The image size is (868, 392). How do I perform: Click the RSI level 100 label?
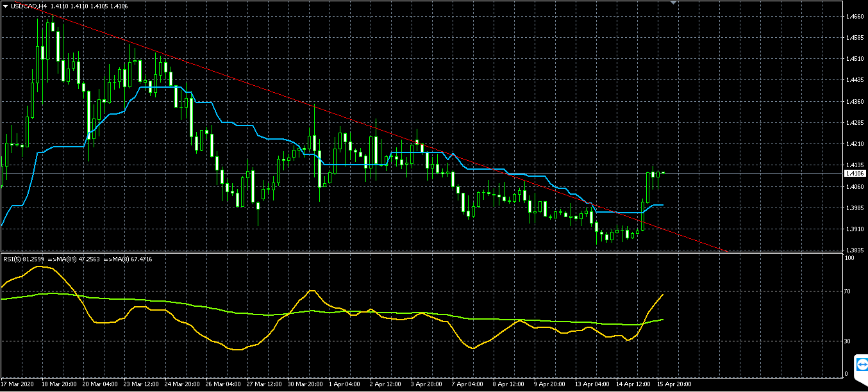coord(850,257)
